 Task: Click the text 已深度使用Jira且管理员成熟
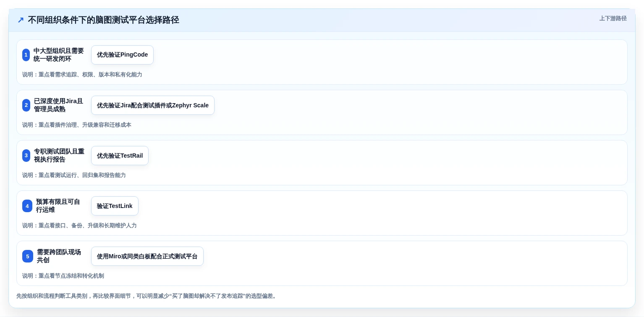coord(59,105)
